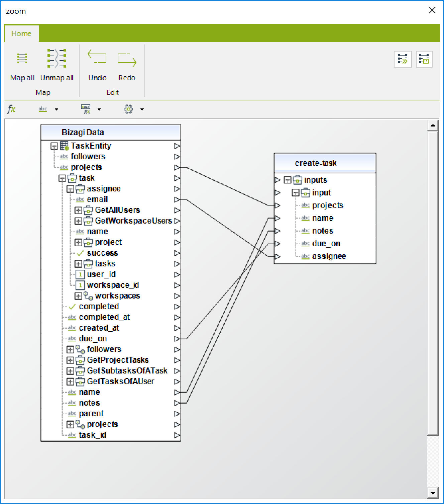Expand the project node under assignee
Image resolution: width=444 pixels, height=504 pixels.
pos(78,242)
